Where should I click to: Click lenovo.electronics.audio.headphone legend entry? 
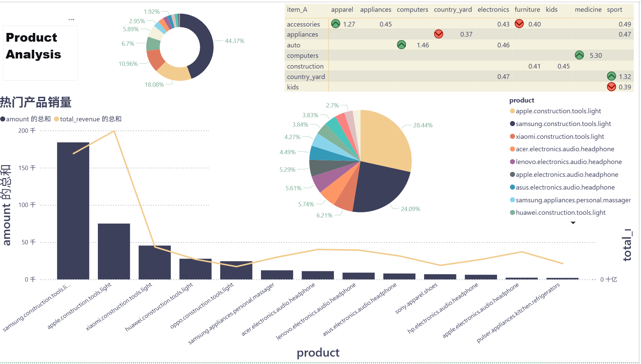566,162
